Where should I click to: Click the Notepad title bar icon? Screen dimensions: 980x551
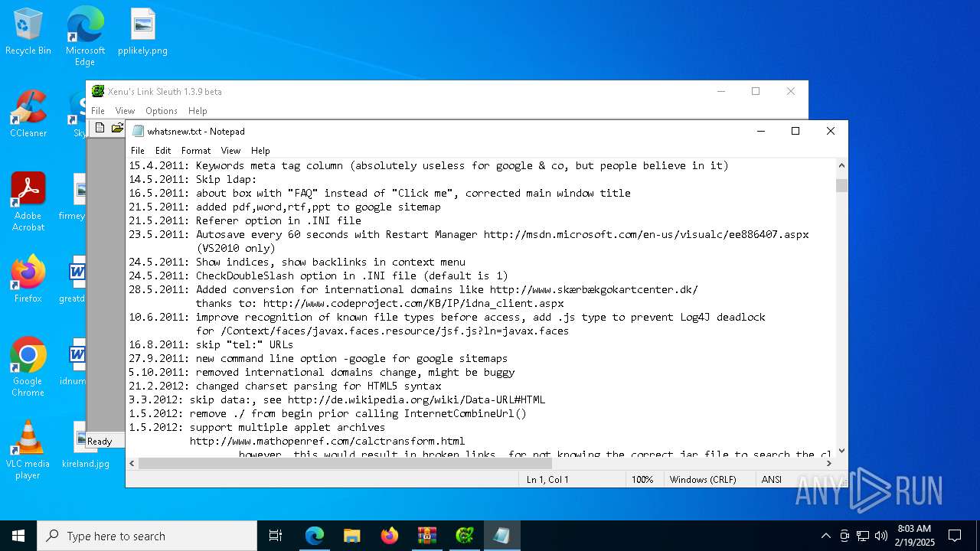pyautogui.click(x=138, y=131)
